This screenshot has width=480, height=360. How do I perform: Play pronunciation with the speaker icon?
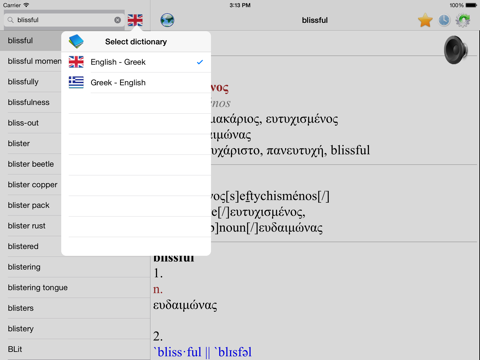(x=455, y=50)
